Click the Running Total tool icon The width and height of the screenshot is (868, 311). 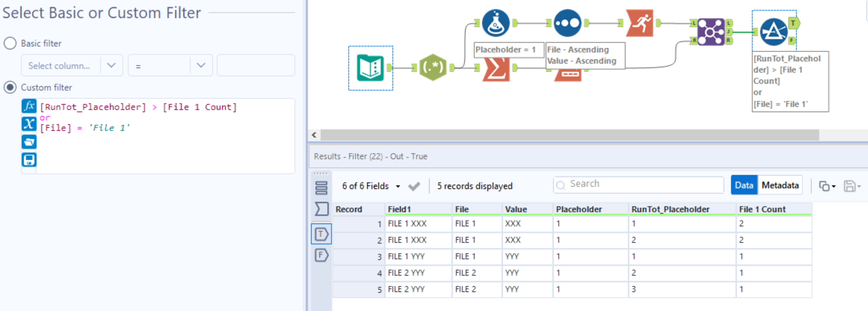coord(640,23)
